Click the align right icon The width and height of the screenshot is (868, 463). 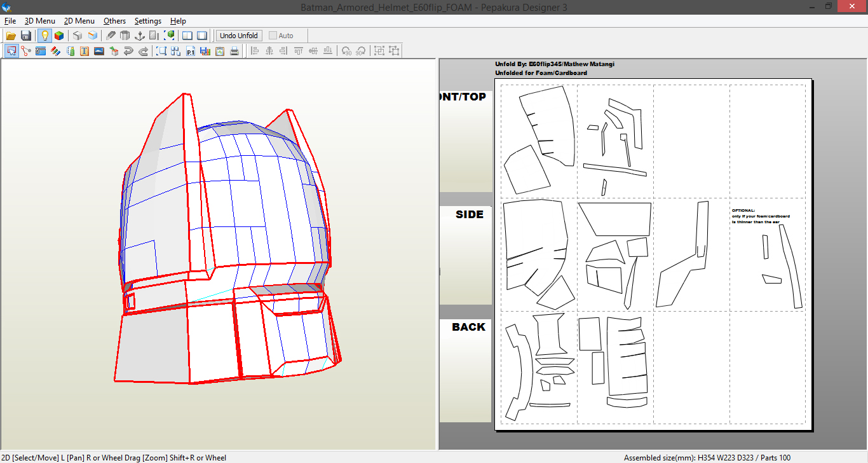pos(283,51)
